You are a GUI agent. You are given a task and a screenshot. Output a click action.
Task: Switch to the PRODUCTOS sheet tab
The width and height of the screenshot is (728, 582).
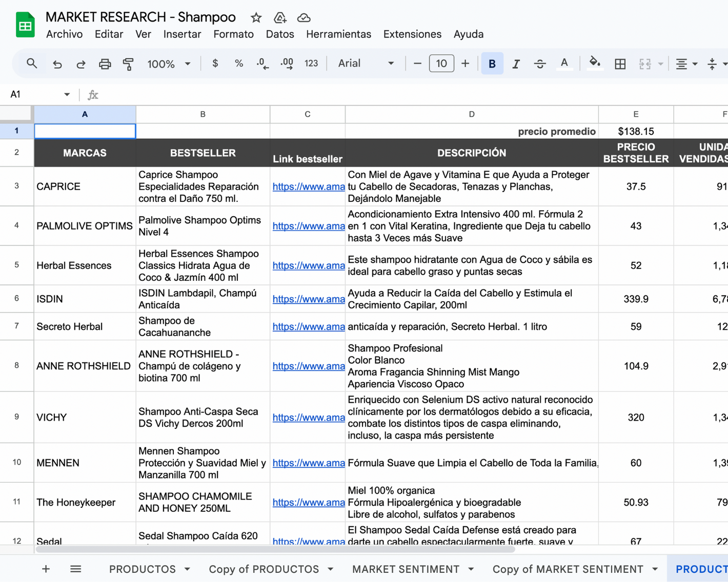(143, 569)
